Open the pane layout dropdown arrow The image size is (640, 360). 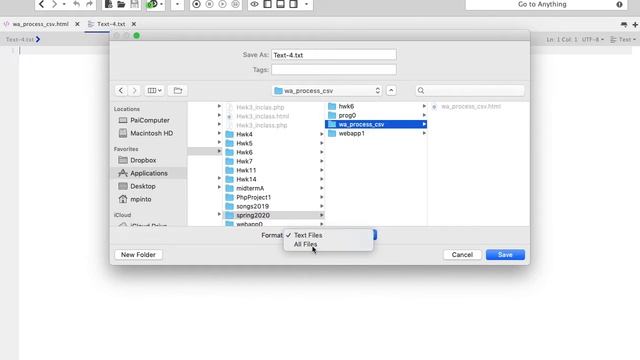click(307, 4)
